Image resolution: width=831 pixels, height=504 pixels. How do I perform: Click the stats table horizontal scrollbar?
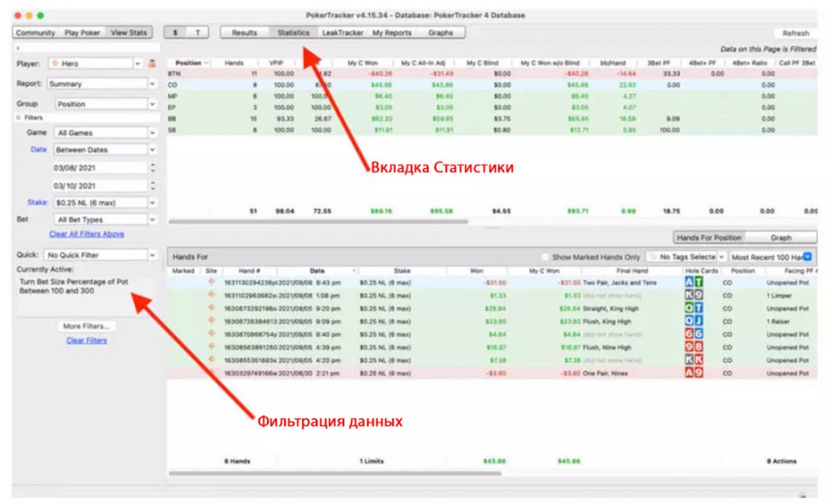click(x=318, y=222)
